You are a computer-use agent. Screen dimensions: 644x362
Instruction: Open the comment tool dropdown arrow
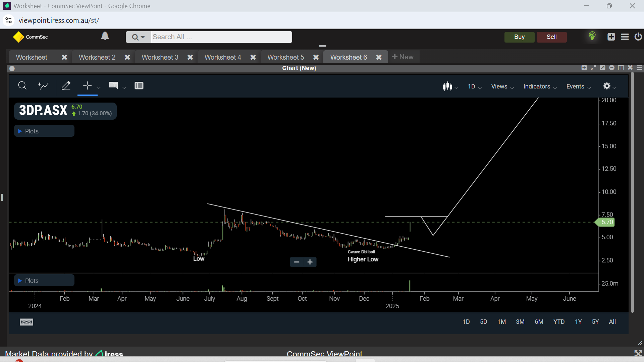[124, 88]
